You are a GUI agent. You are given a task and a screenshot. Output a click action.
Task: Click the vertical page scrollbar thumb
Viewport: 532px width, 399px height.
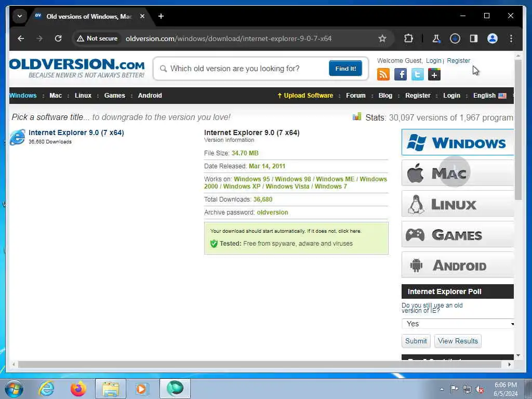click(x=518, y=129)
